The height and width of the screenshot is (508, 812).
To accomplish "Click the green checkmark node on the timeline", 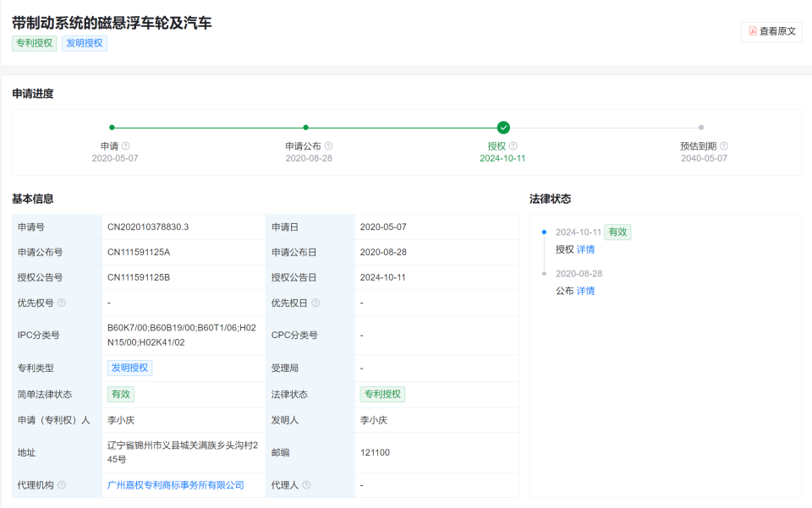I will pyautogui.click(x=502, y=128).
